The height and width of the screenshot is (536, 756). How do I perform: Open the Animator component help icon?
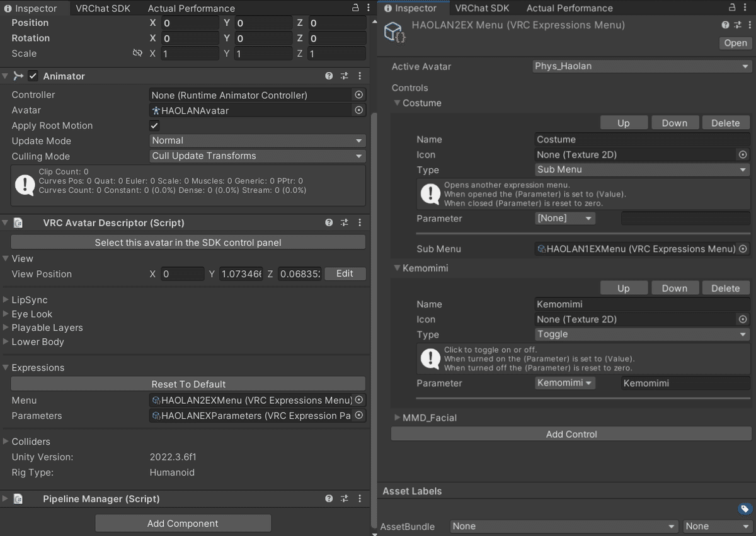coord(329,76)
